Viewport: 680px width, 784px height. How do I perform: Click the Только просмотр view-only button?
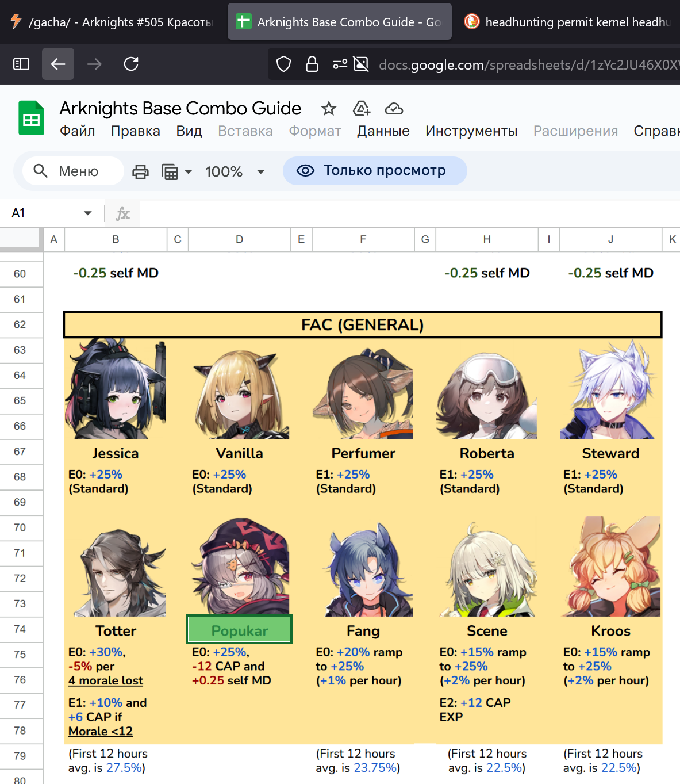coord(375,171)
